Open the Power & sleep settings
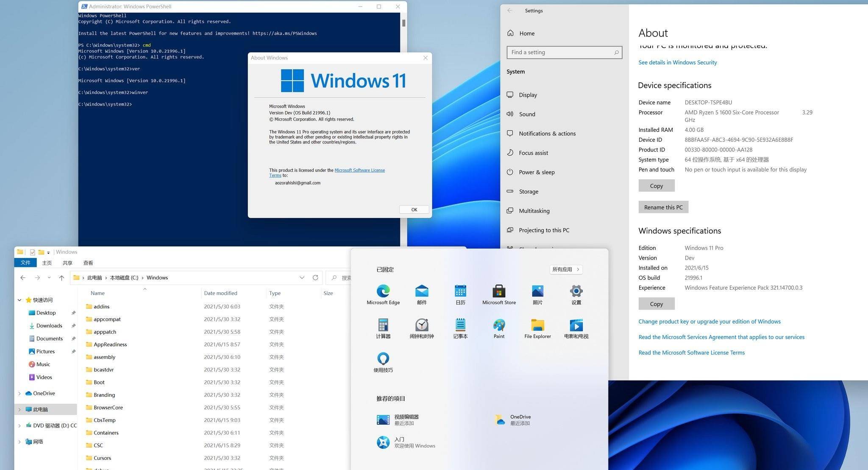 point(536,172)
